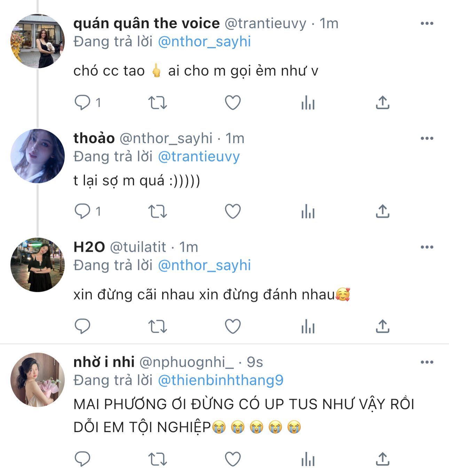
Task: Share quán quân the voice's tweet
Action: 382,103
